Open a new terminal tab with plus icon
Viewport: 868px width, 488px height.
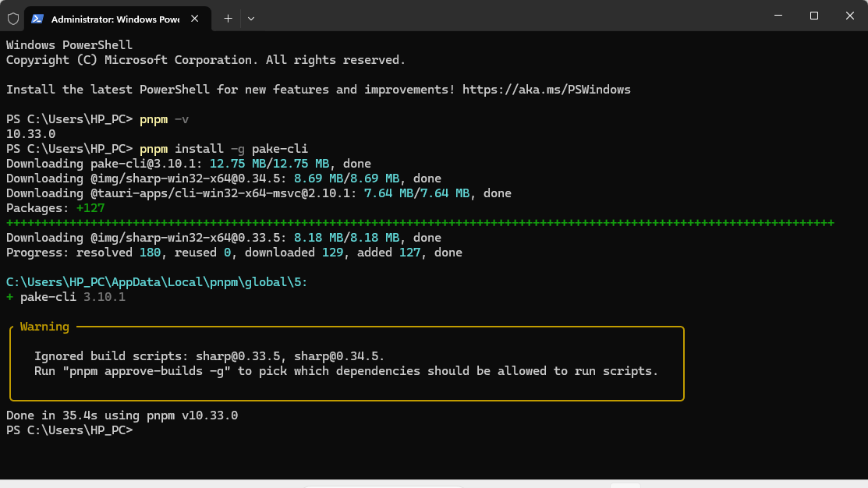click(x=227, y=18)
